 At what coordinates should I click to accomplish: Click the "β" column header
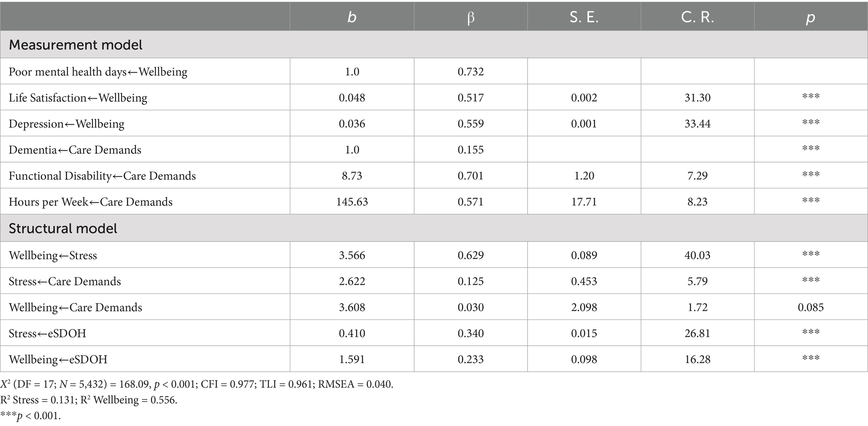pyautogui.click(x=471, y=17)
